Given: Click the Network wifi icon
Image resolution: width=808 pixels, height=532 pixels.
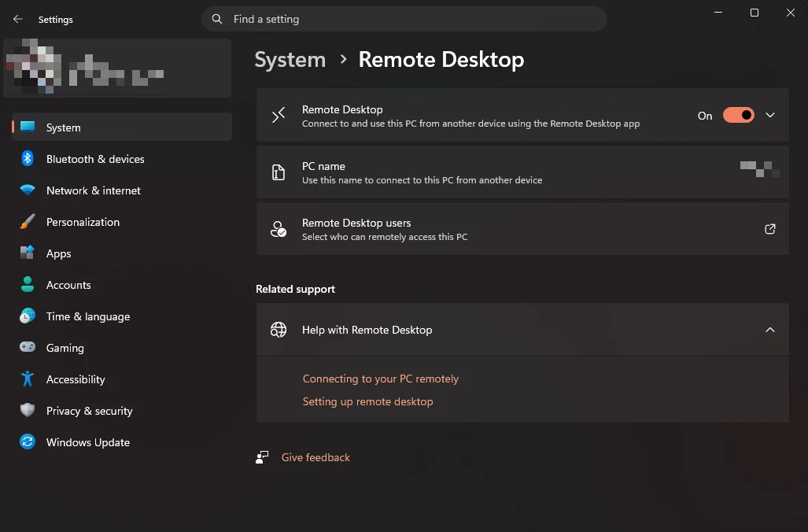Looking at the screenshot, I should [x=28, y=190].
